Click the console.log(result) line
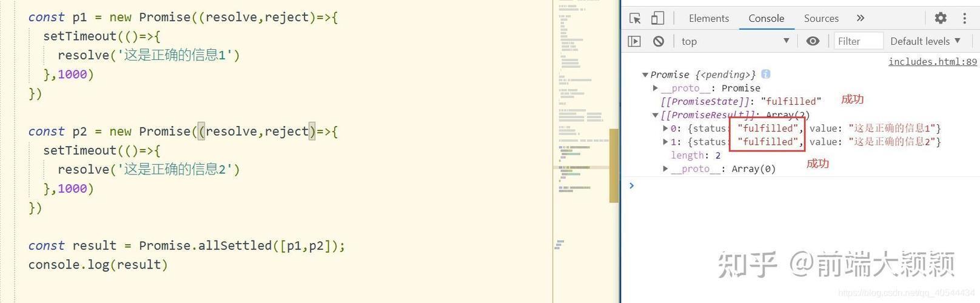The image size is (980, 303). pyautogui.click(x=98, y=264)
